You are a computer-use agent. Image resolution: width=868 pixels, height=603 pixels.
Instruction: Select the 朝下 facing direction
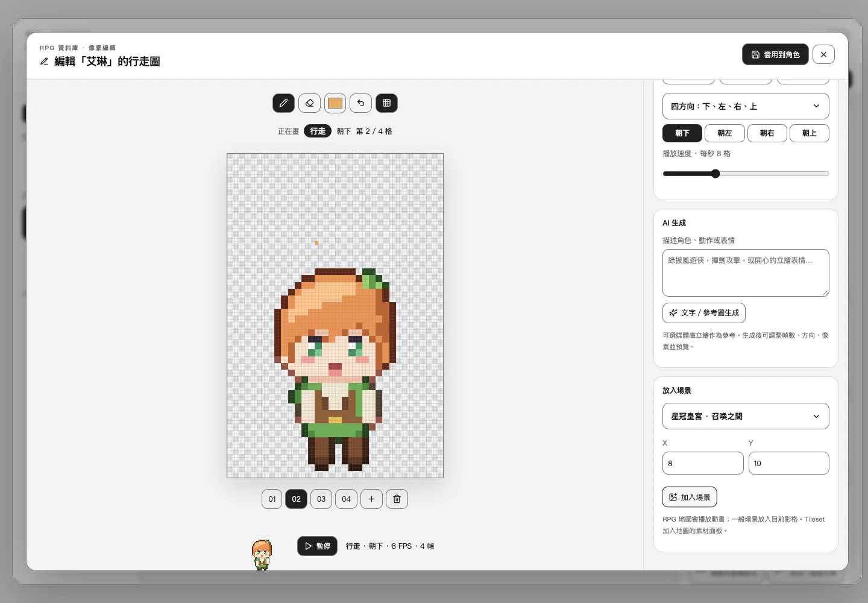tap(682, 133)
